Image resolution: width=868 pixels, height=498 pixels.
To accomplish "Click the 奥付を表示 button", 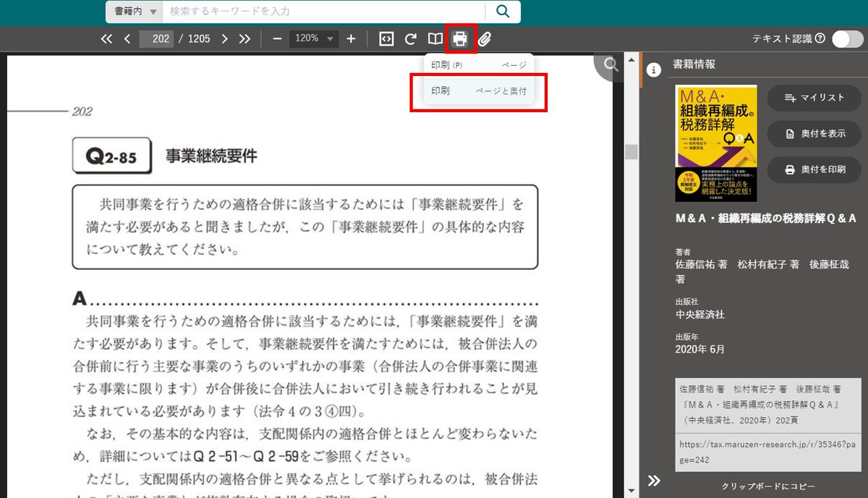I will click(x=813, y=134).
